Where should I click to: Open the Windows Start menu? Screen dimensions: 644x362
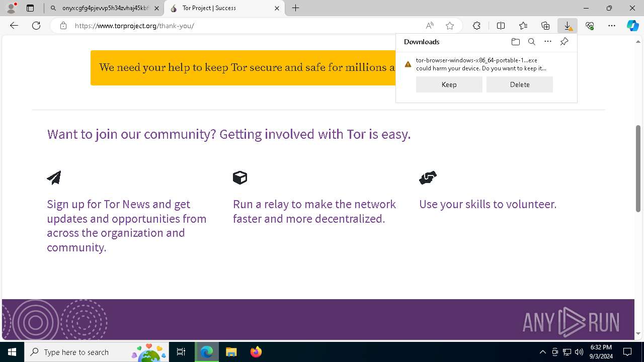coord(12,352)
